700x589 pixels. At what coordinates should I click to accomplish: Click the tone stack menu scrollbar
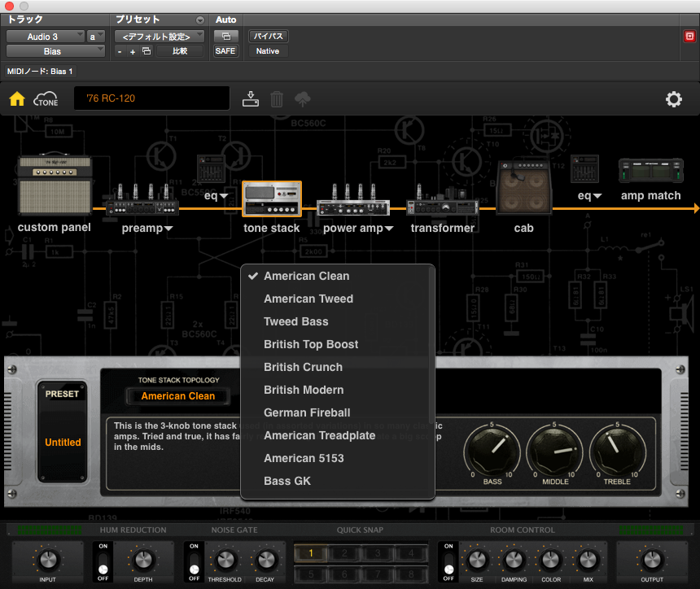431,345
